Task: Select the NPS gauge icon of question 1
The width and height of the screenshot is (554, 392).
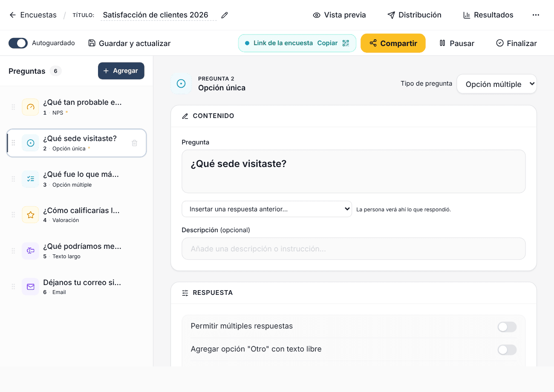Action: point(30,107)
